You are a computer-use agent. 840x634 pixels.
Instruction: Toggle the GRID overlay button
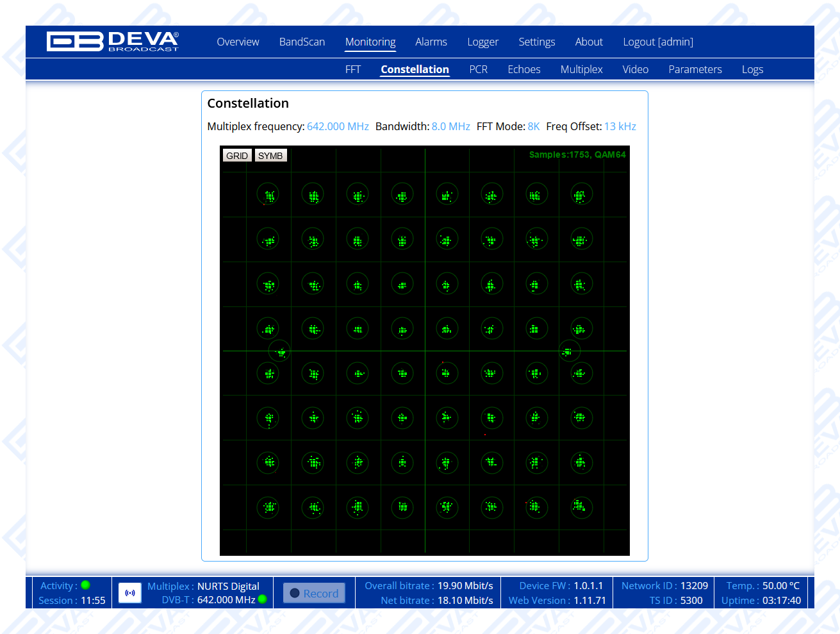tap(236, 156)
